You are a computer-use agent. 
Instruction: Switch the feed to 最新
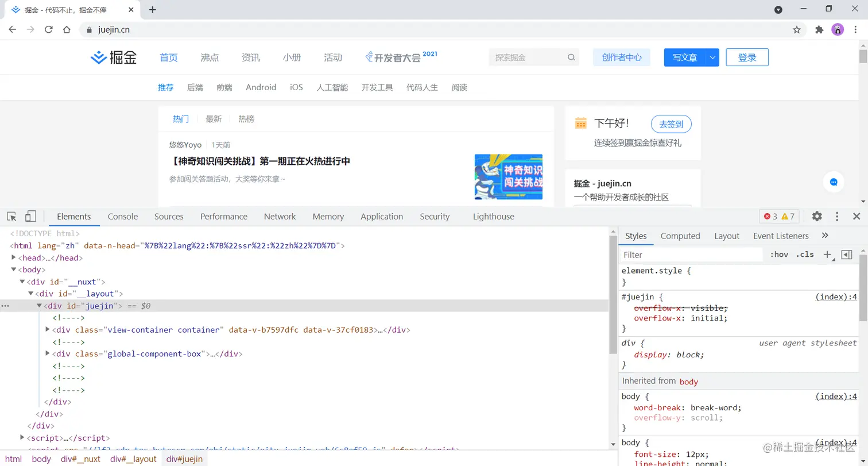click(214, 119)
